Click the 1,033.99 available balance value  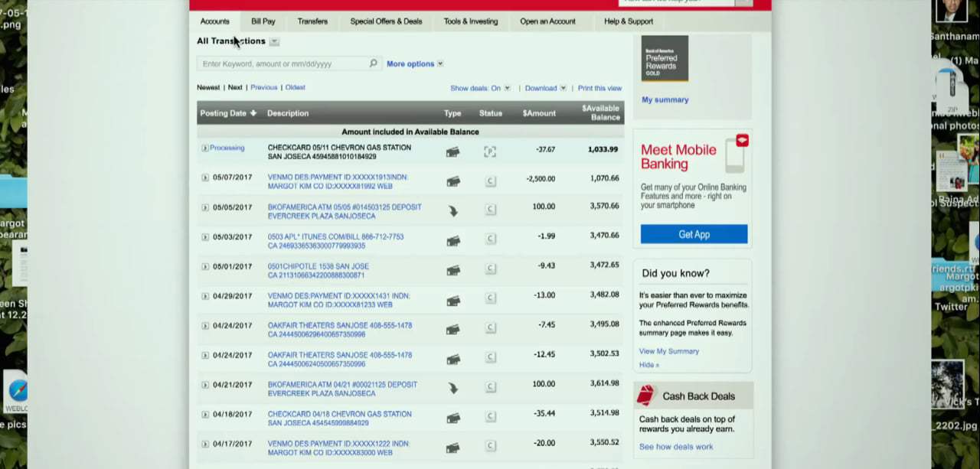[x=603, y=149]
